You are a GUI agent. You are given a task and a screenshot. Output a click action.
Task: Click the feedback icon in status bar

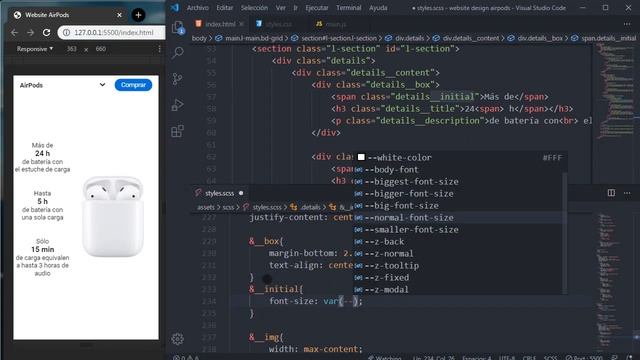tap(615, 358)
